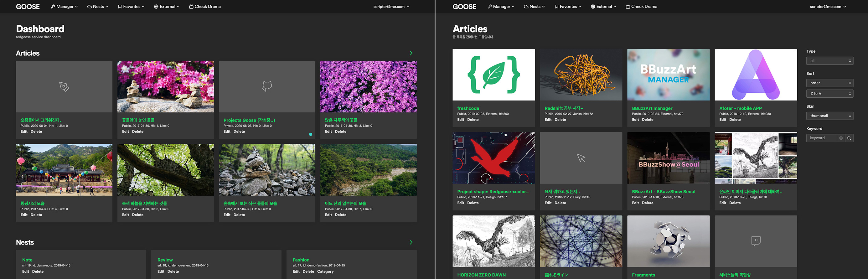Click the speech bubble icon on bottom-right article card
The width and height of the screenshot is (868, 279).
click(x=756, y=241)
